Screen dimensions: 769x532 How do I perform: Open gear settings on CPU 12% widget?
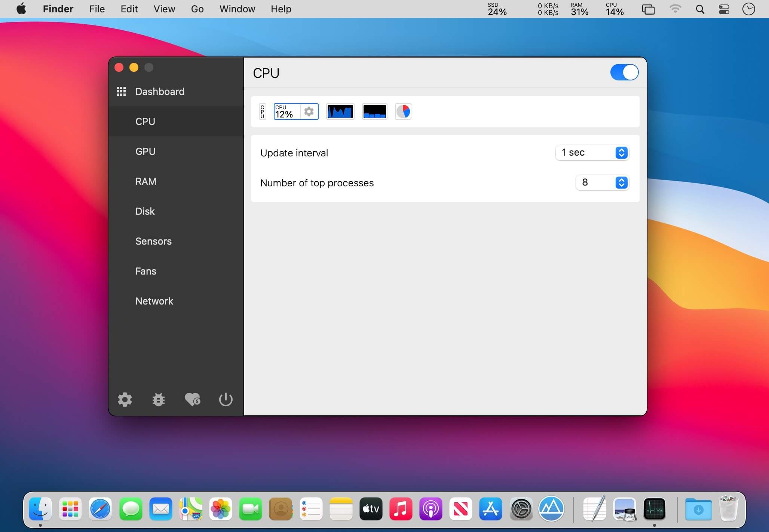coord(309,111)
